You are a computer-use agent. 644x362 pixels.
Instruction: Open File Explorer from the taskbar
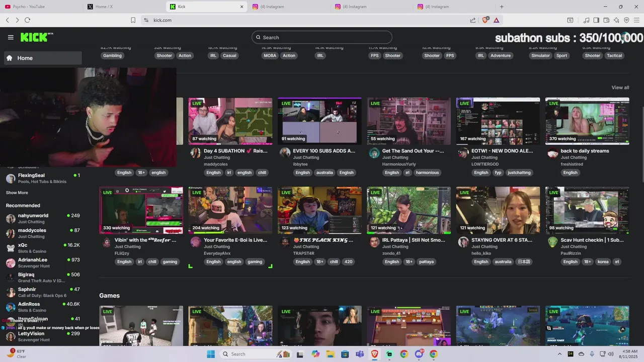(x=330, y=354)
